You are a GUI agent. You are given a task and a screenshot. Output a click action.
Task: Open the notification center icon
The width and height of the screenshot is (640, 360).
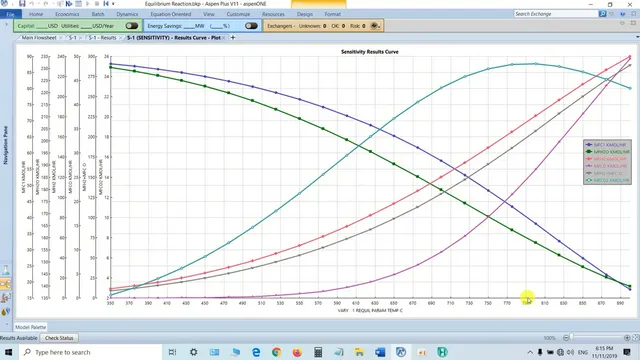point(627,352)
